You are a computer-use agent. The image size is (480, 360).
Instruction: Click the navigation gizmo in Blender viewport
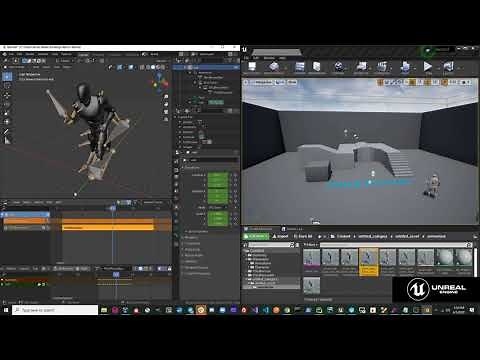coord(160,82)
